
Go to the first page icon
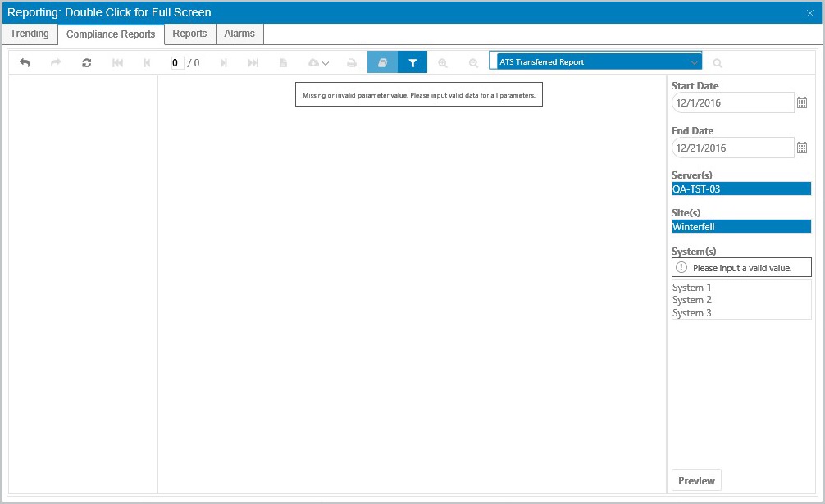[x=117, y=62]
